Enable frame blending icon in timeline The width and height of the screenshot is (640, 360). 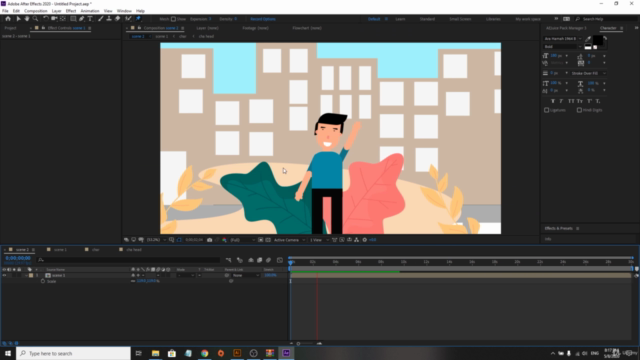click(259, 260)
